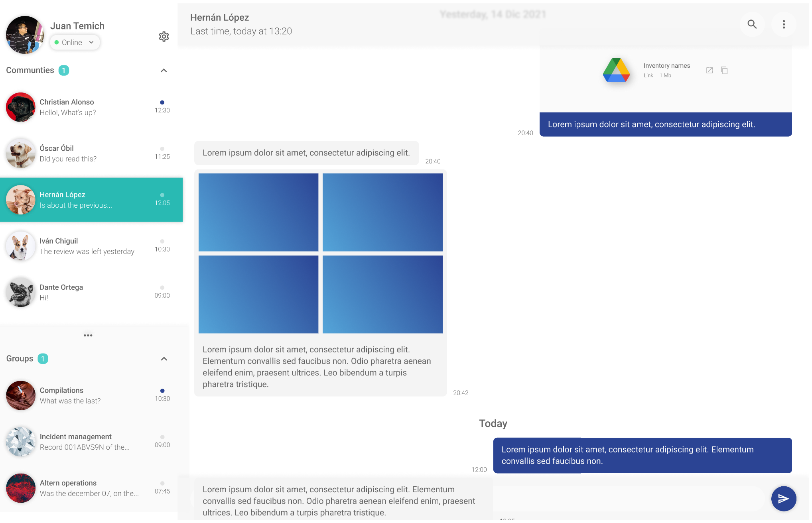Screen dimensions: 812x523
Task: Click the Google Drive file icon
Action: [616, 70]
